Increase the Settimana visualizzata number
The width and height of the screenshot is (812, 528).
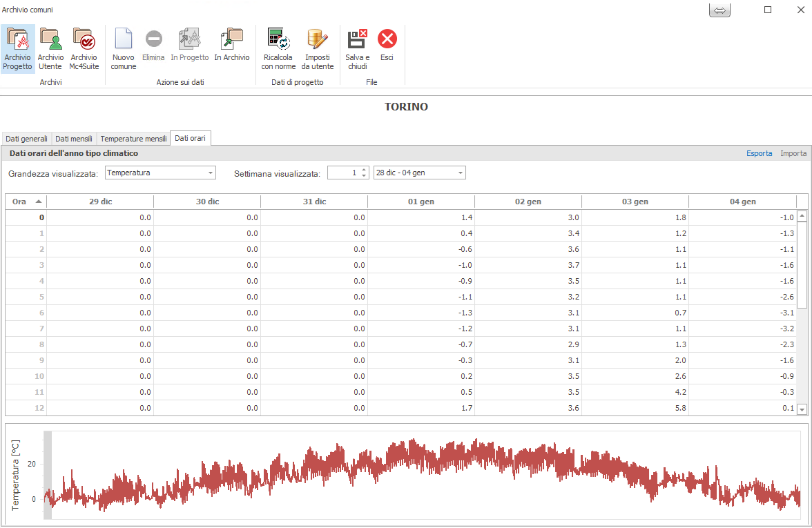pyautogui.click(x=365, y=170)
